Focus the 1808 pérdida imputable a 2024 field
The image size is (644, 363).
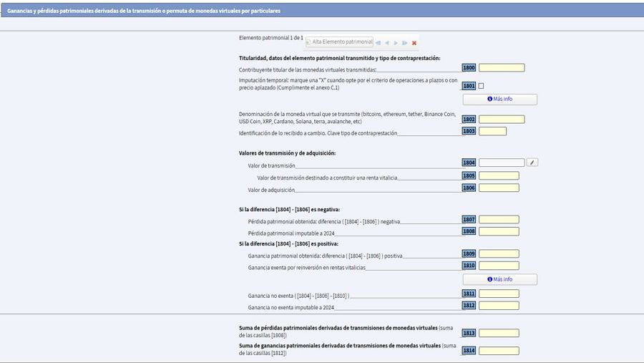(499, 231)
